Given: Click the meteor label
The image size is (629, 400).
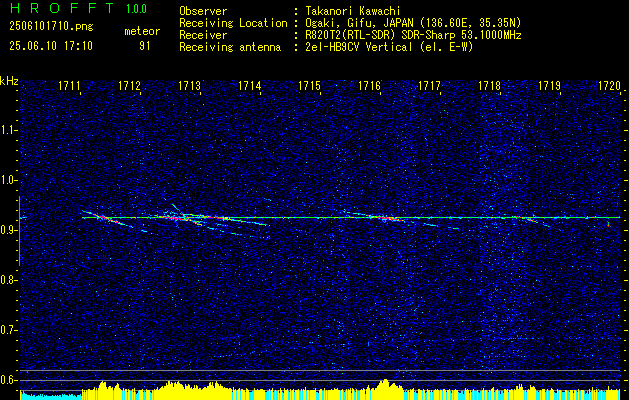Looking at the screenshot, I should point(142,31).
